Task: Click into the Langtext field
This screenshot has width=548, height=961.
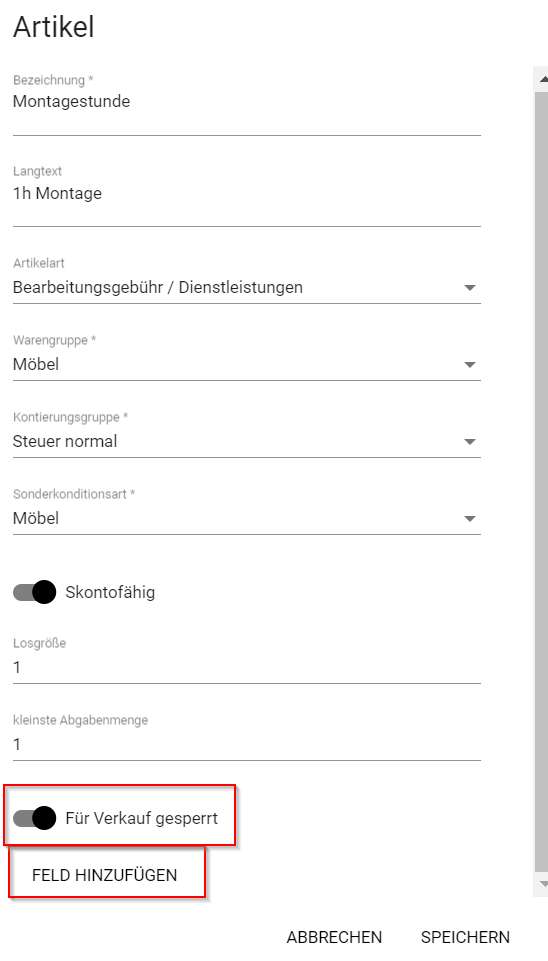Action: pos(246,194)
